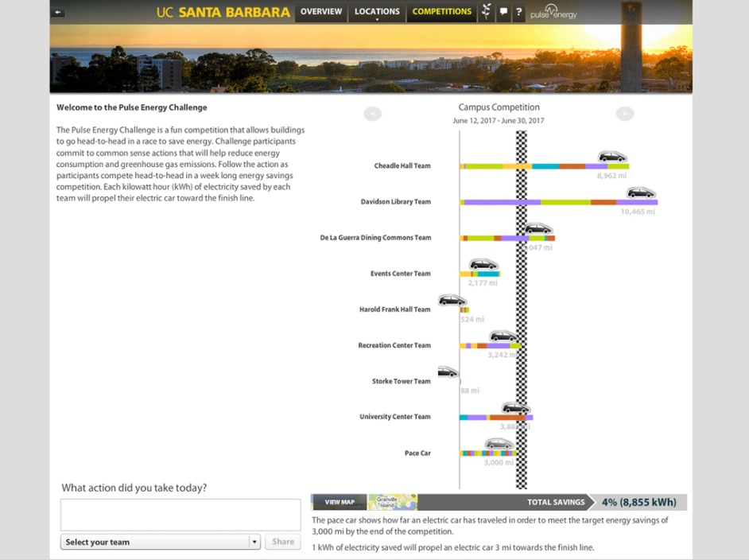
Task: Open the help question mark icon
Action: click(x=518, y=11)
